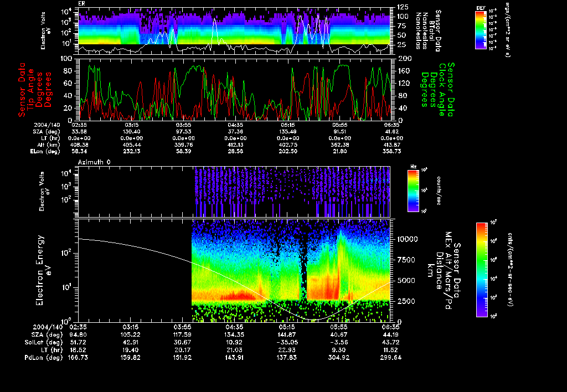Viewport: 567px width, 392px height.
Task: Click the altitude value 412.13
Action: click(235, 145)
